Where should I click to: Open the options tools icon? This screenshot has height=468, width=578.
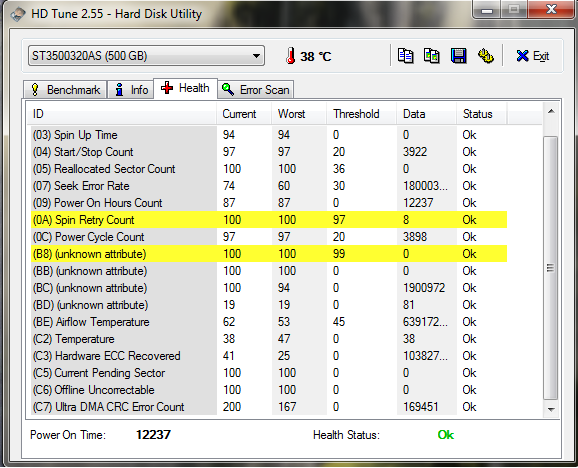tap(485, 56)
